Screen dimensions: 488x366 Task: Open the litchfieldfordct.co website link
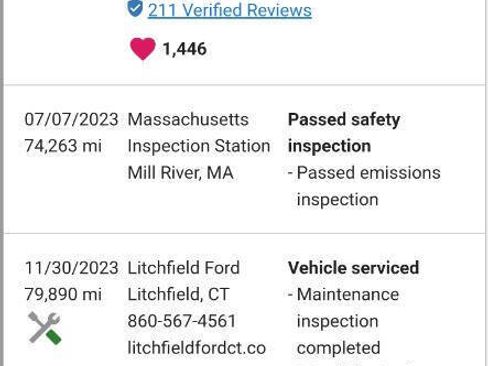(197, 348)
